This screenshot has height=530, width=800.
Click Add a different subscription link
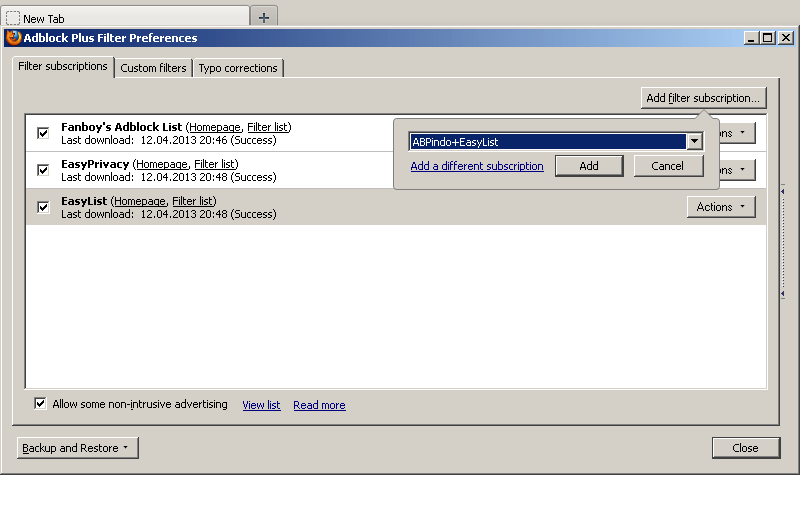point(477,166)
